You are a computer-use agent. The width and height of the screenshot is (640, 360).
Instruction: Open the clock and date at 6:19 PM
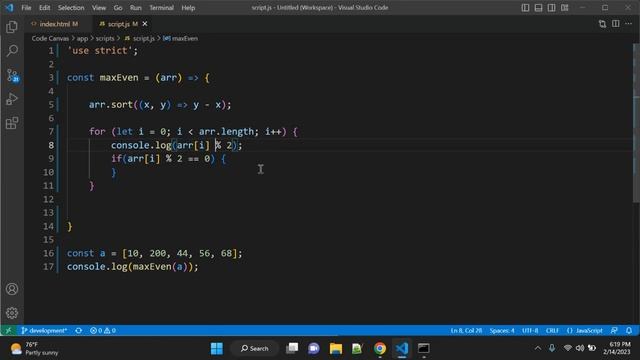click(x=616, y=348)
